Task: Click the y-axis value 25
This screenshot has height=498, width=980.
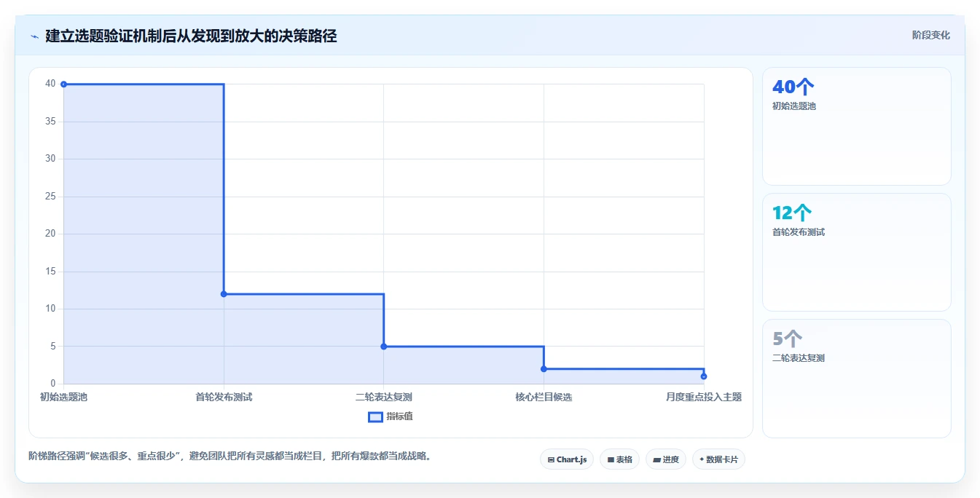Action: pos(50,197)
